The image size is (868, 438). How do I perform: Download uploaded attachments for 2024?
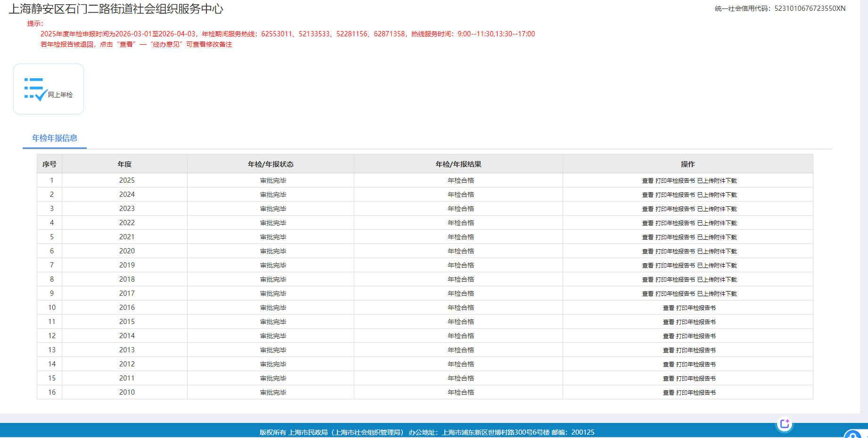pos(717,195)
